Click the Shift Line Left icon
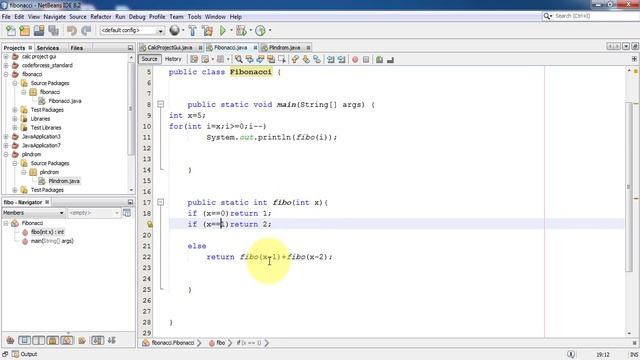The width and height of the screenshot is (640, 360). coord(331,60)
